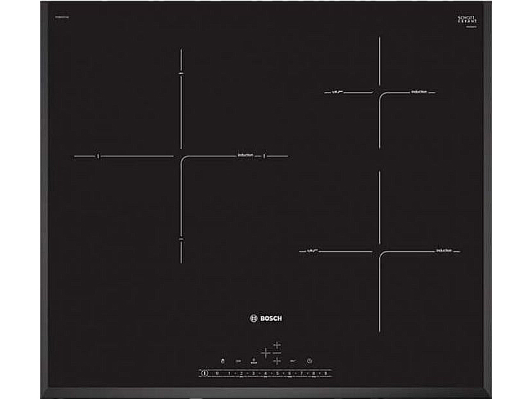The image size is (532, 399).
Task: Tap the childproof lock key icon
Action: (x=222, y=360)
